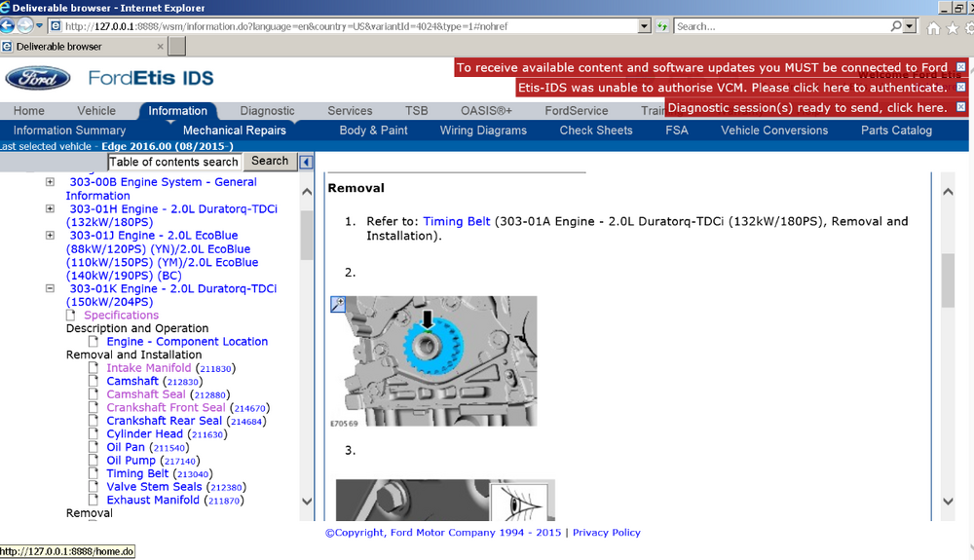Click the Ford oval logo

pos(38,78)
